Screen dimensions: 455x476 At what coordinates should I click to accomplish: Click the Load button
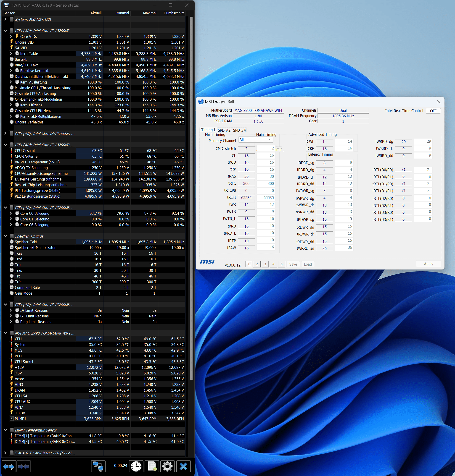point(308,264)
